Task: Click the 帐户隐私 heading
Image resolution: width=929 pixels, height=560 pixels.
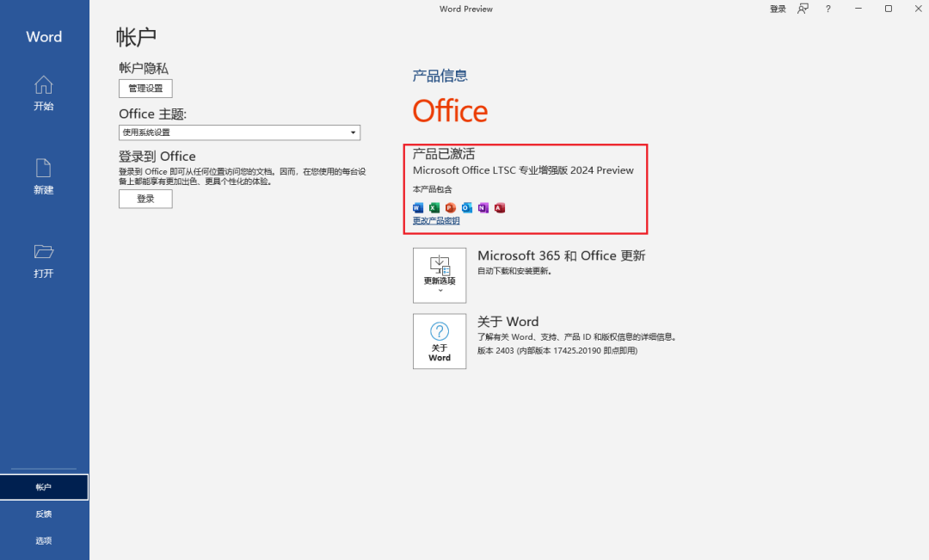Action: coord(144,68)
